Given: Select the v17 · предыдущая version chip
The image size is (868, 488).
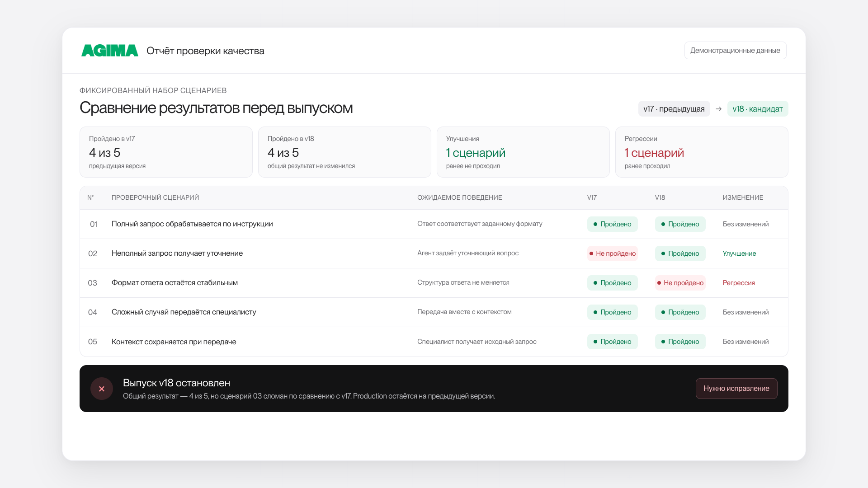Looking at the screenshot, I should coord(674,109).
